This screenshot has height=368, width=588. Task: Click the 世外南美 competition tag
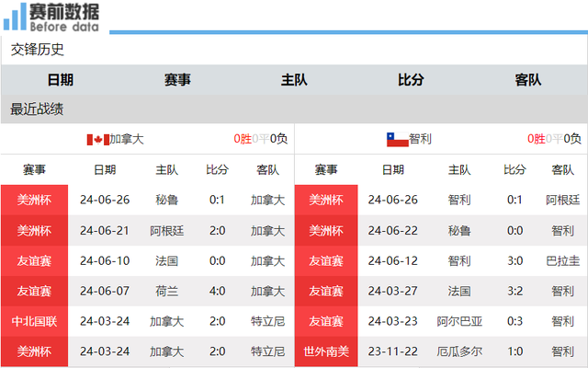tap(326, 351)
